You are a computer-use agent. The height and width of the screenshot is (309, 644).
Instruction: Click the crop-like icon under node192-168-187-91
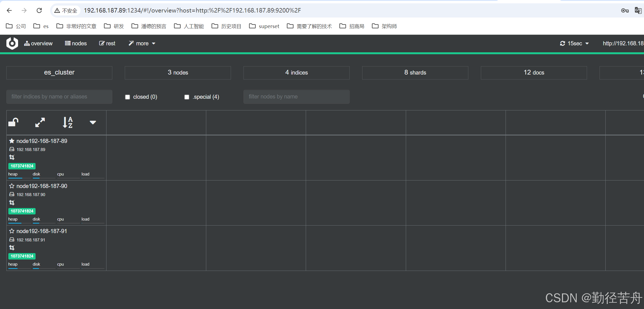[x=12, y=248]
